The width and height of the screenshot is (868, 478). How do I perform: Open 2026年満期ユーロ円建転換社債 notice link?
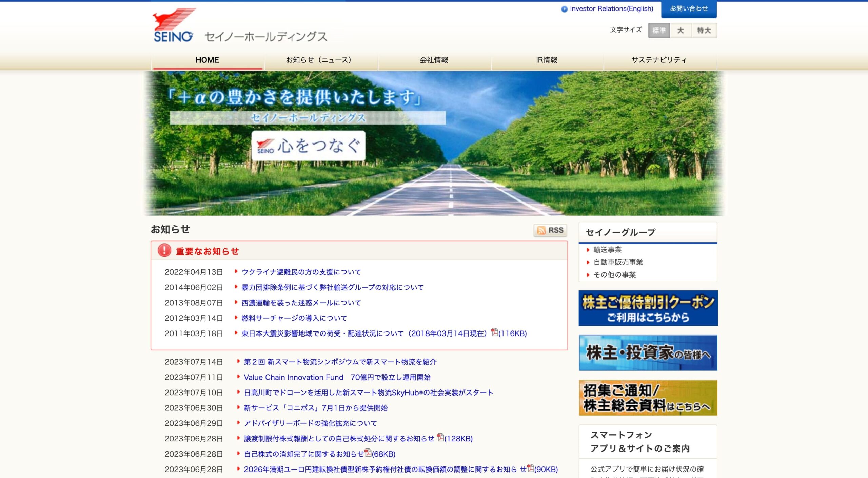tap(385, 469)
